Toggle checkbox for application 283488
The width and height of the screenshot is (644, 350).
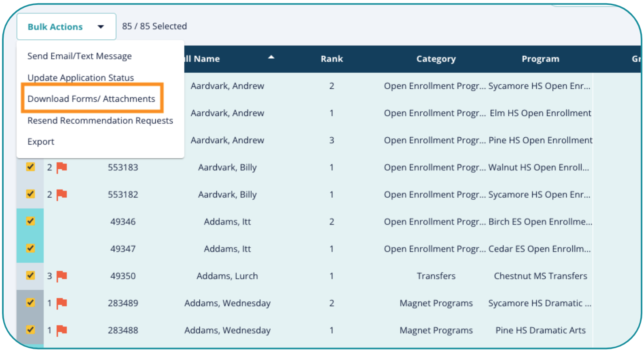[x=30, y=330]
